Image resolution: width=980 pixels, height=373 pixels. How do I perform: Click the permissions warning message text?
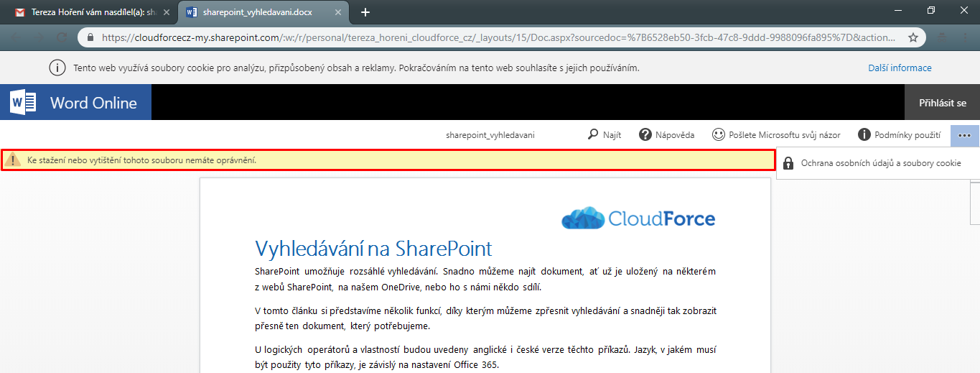(141, 160)
